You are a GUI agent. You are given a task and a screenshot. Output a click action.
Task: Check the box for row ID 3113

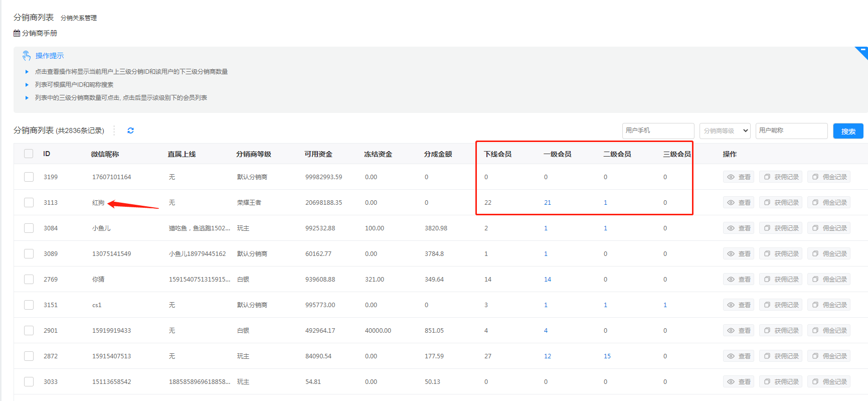click(x=29, y=203)
